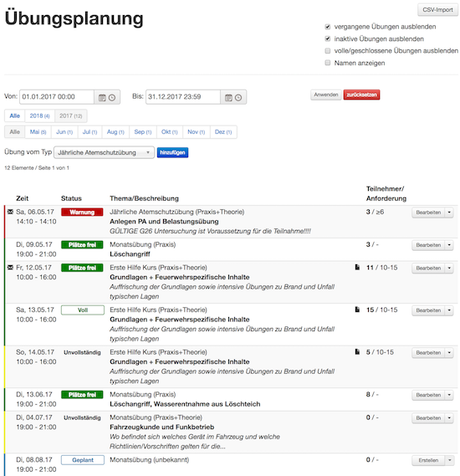The image size is (460, 476).
Task: Expand Bearbeiten dropdown arrow on 14.05.17 row
Action: pos(449,352)
